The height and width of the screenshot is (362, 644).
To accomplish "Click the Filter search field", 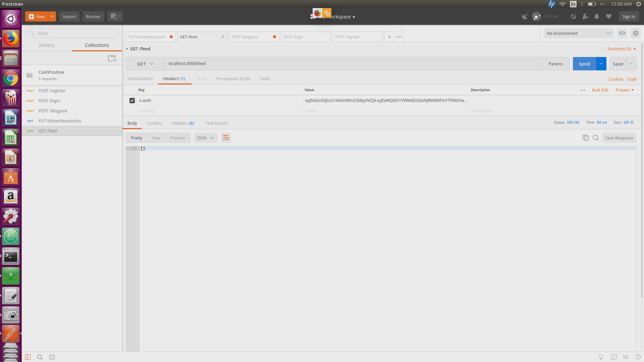I will pyautogui.click(x=72, y=33).
